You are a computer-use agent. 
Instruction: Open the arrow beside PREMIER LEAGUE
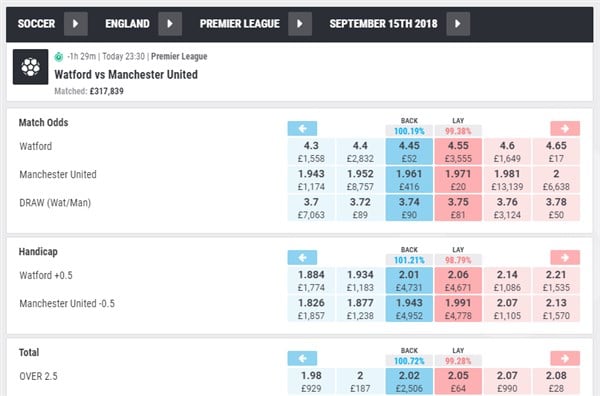click(x=300, y=24)
